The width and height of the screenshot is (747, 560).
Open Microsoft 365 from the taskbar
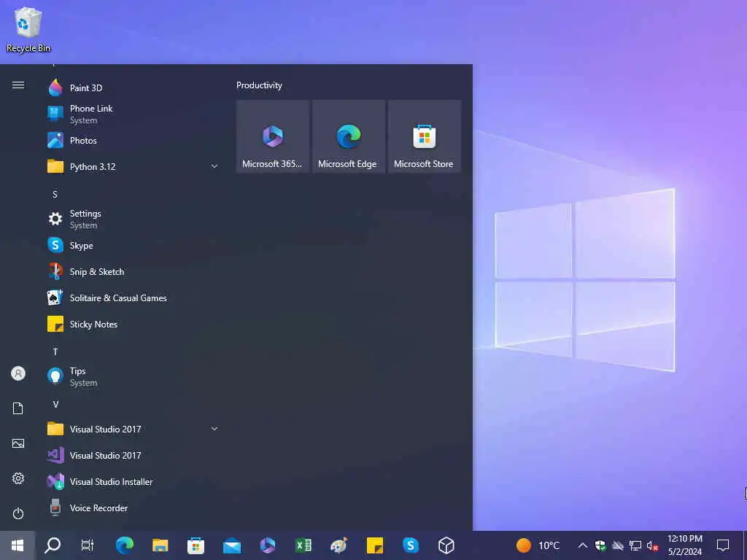pyautogui.click(x=268, y=545)
